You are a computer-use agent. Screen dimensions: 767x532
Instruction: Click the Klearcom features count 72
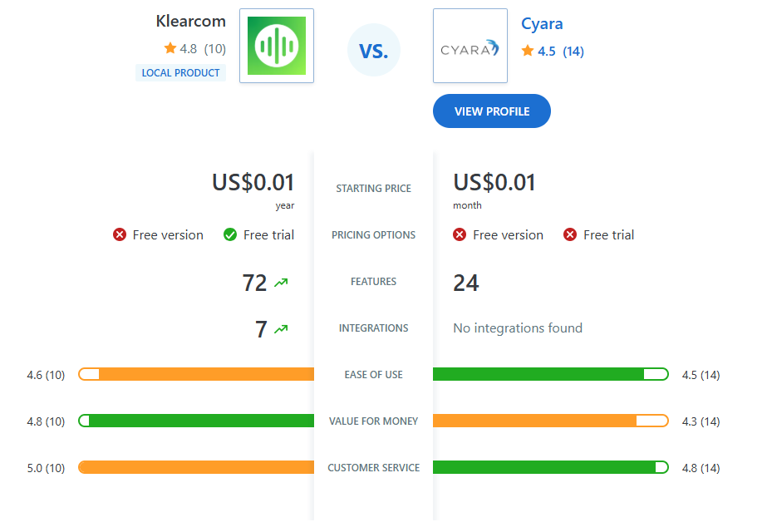click(x=254, y=283)
